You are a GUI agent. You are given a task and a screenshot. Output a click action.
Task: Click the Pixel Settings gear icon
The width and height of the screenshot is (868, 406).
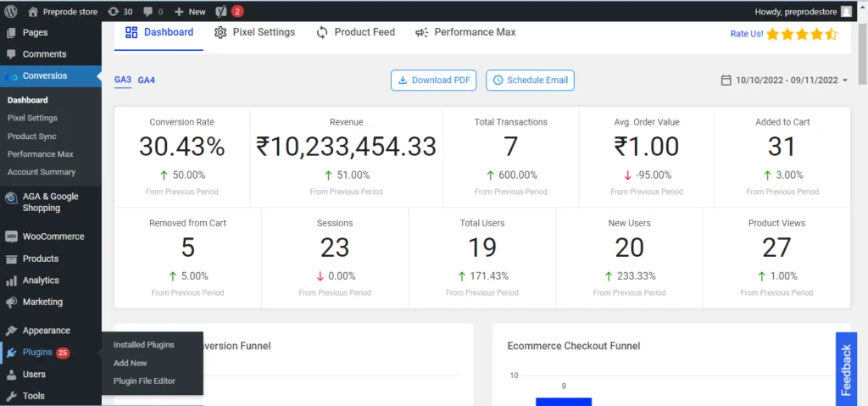(220, 33)
